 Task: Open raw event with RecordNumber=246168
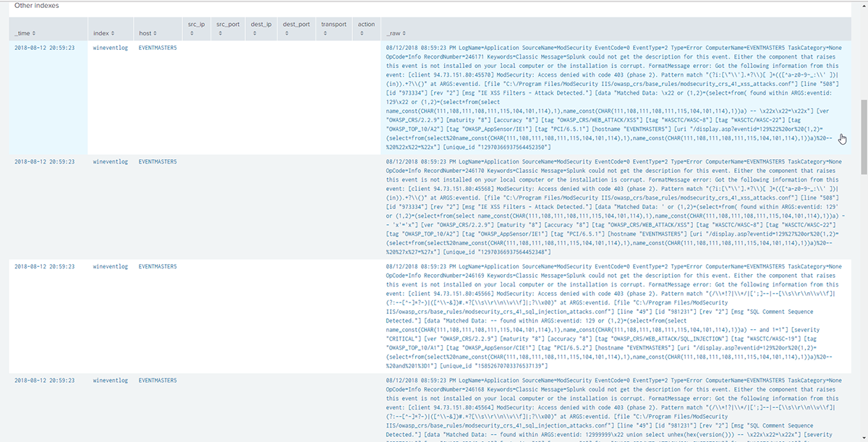(614, 409)
